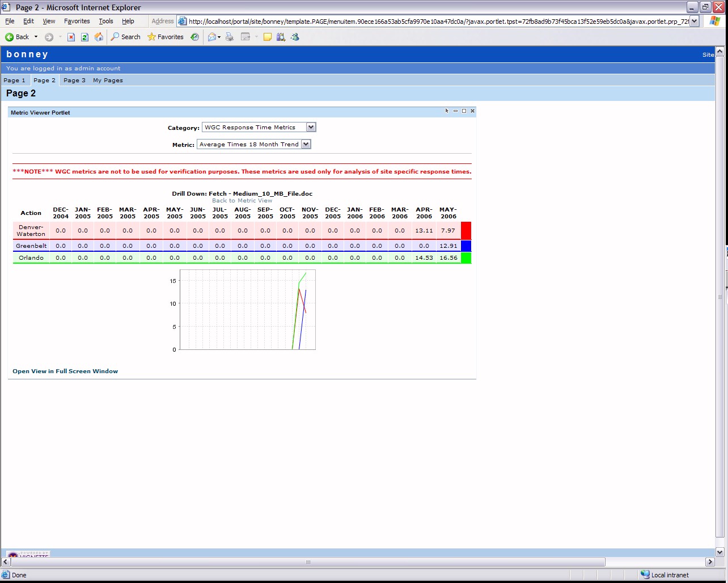
Task: Click the red Denver-Waterton color swatch
Action: tap(466, 230)
